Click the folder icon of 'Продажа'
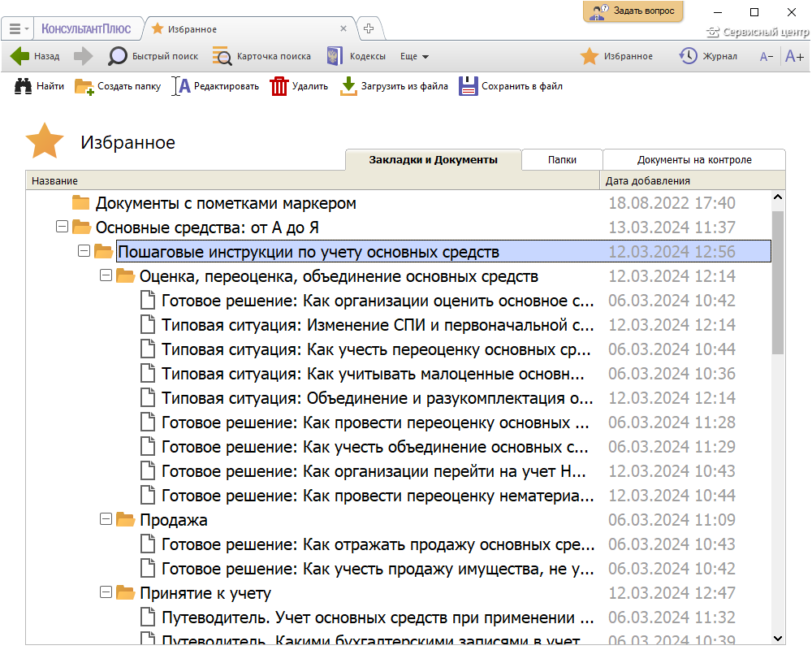 126,519
